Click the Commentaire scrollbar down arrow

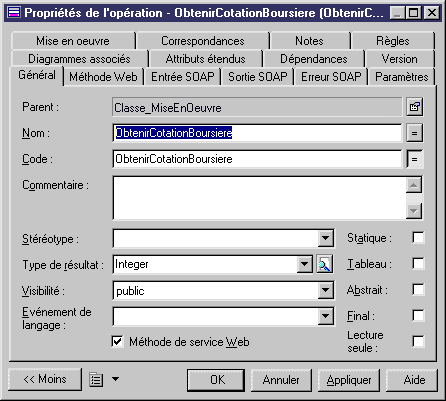[x=414, y=211]
